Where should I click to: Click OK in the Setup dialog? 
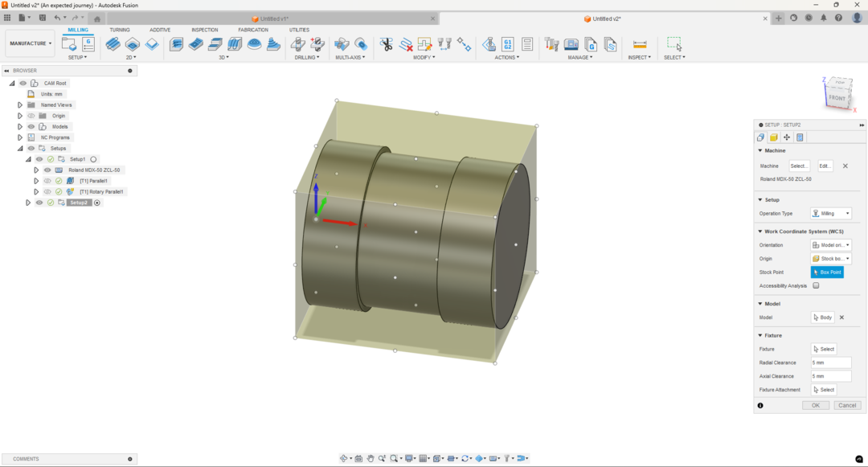[x=816, y=406]
